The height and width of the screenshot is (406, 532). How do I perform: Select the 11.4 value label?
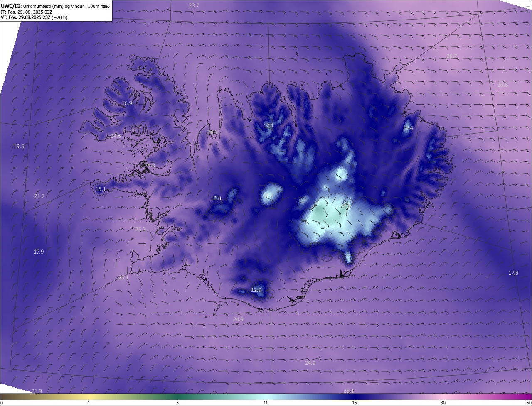[408, 128]
